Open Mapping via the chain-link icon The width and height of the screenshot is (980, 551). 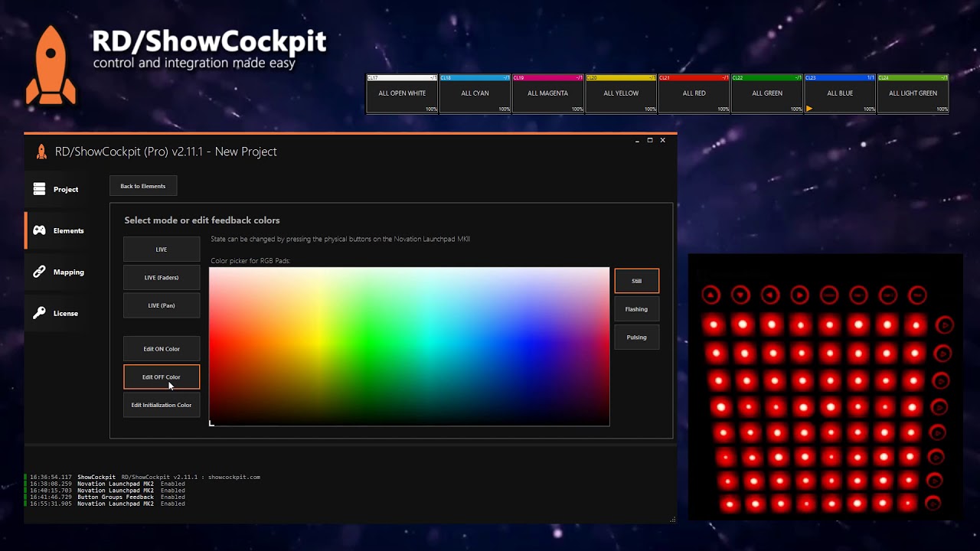tap(39, 272)
